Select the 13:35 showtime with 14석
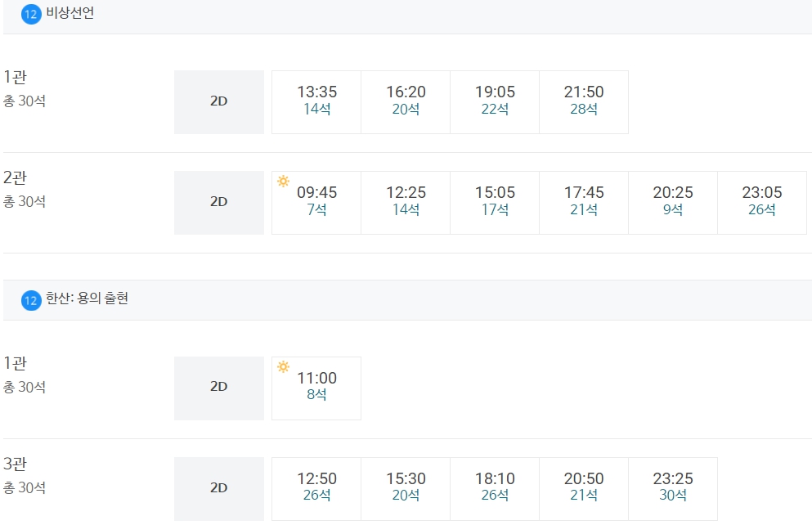 tap(316, 102)
